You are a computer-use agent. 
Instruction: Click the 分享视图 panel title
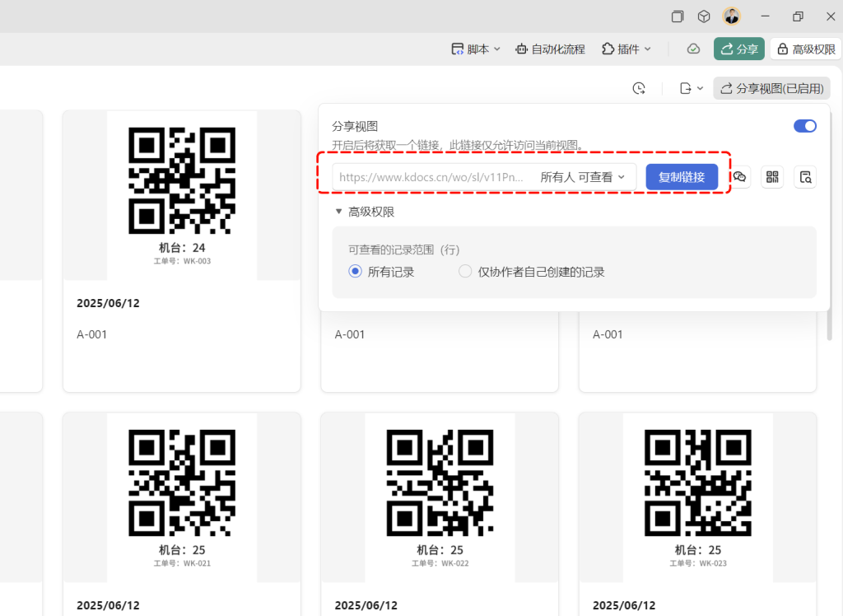(x=355, y=126)
